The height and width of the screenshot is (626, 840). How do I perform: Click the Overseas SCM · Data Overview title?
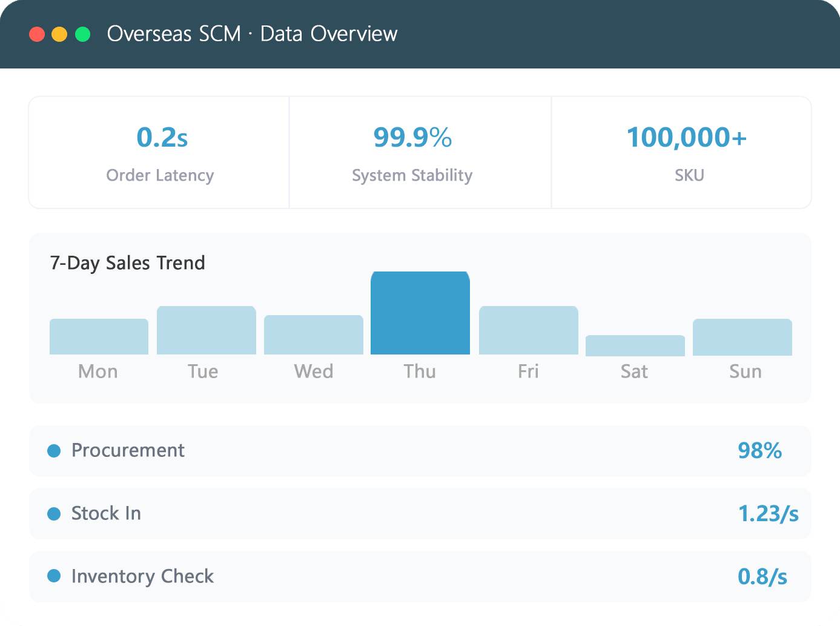[252, 34]
